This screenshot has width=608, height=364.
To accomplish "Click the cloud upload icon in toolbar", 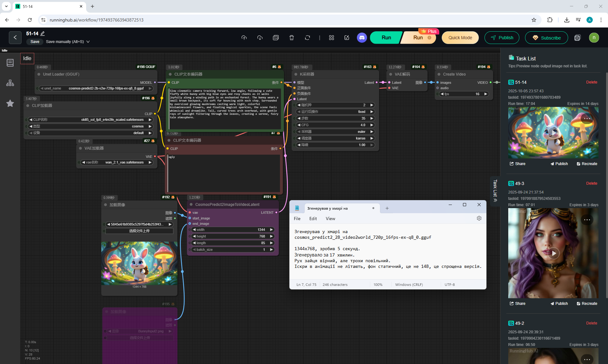I will pos(244,38).
